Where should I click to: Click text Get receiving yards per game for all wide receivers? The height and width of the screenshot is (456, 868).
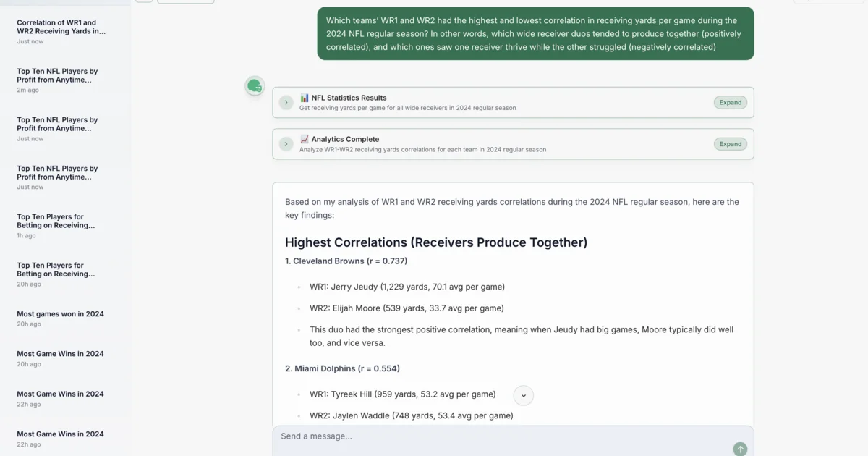(x=408, y=108)
